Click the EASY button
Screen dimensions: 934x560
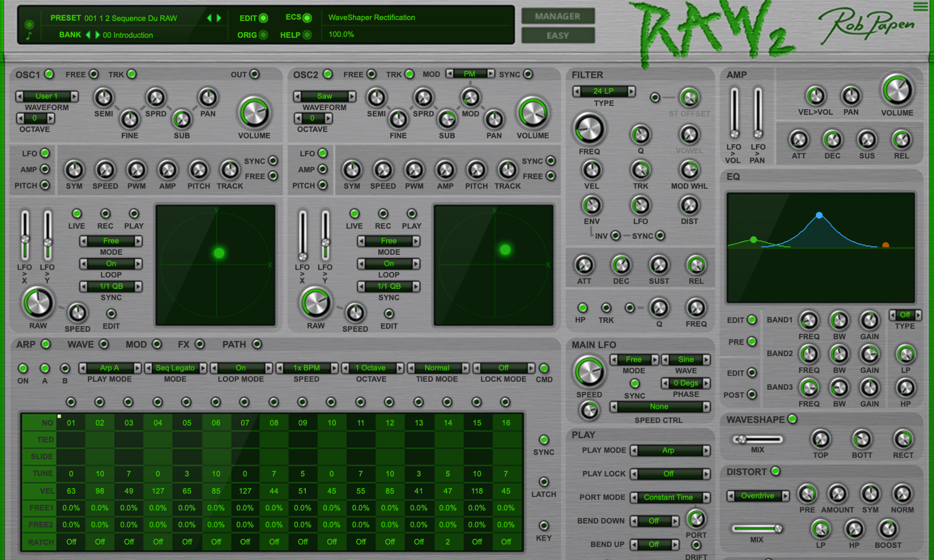[558, 35]
